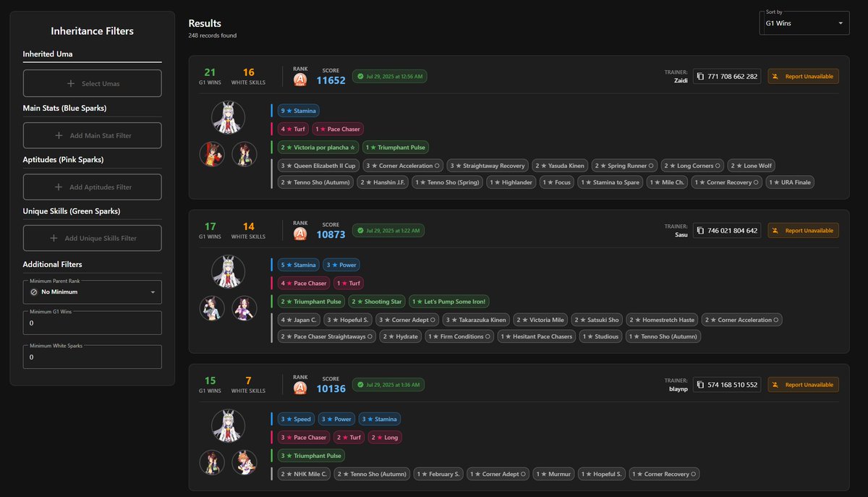
Task: Click Zaidi's Report Unavailable button
Action: [804, 76]
